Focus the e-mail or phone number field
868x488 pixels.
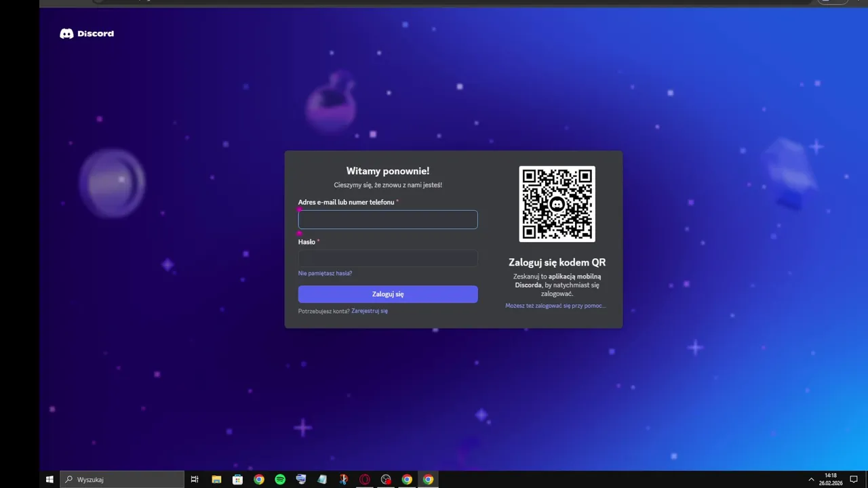coord(388,220)
